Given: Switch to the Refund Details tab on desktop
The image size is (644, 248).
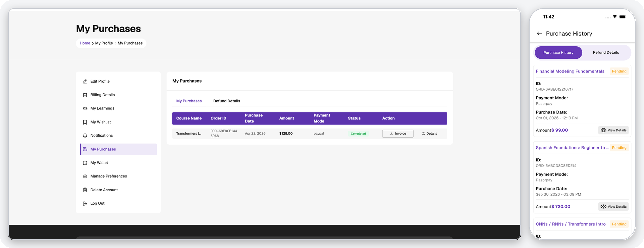Looking at the screenshot, I should [x=227, y=101].
